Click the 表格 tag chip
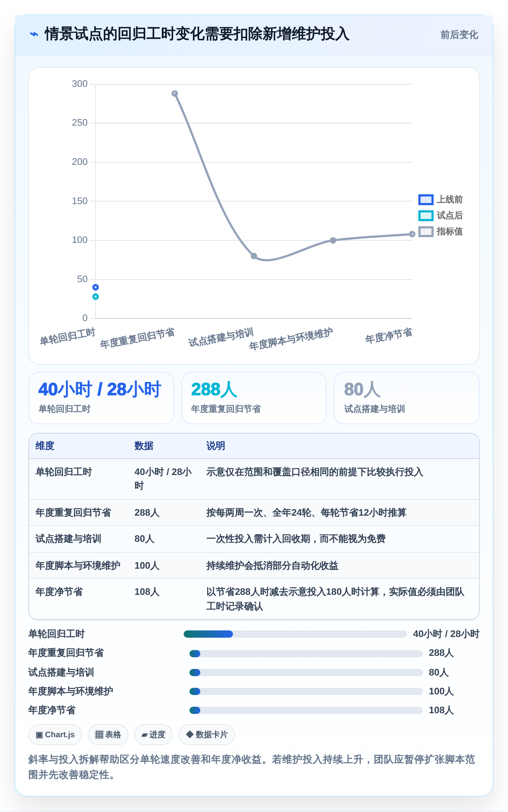This screenshot has width=508, height=812. (108, 735)
